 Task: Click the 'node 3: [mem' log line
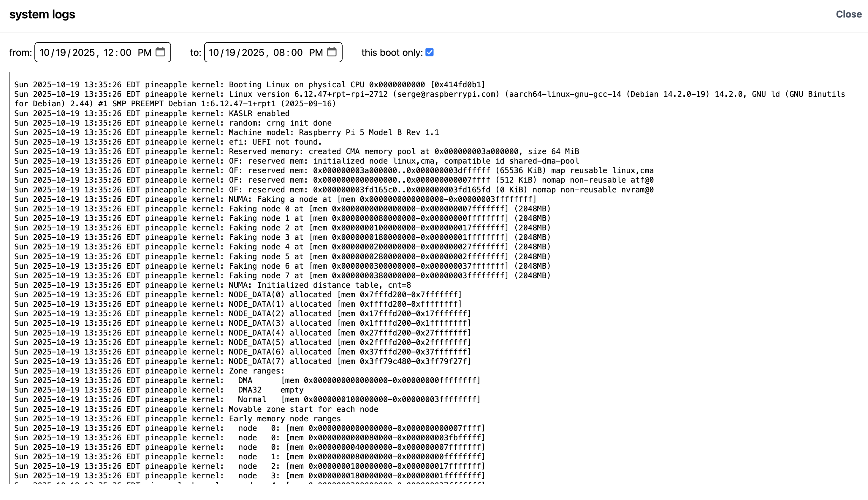point(250,476)
